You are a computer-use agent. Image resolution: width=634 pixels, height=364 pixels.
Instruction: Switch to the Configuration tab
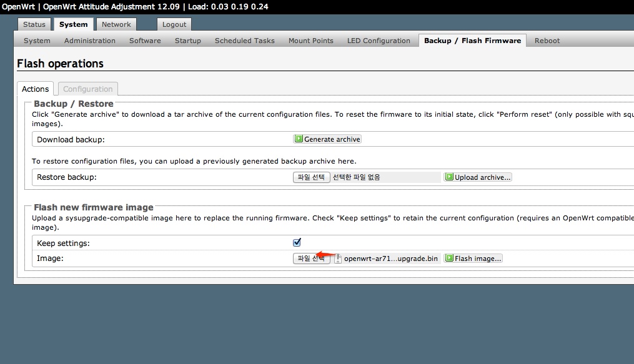(87, 89)
